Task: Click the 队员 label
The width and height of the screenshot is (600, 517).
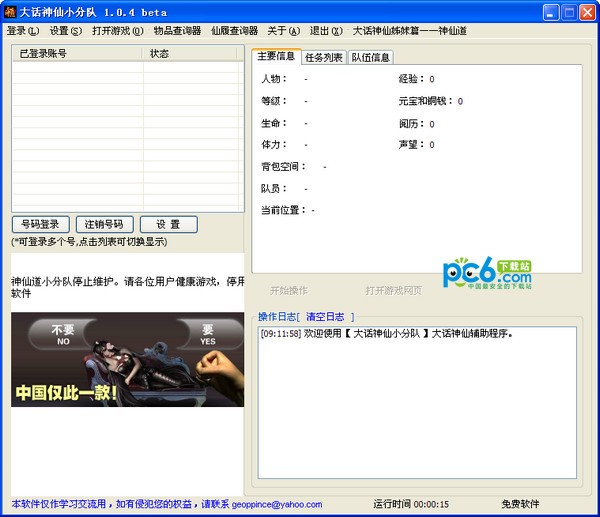Action: coord(274,188)
